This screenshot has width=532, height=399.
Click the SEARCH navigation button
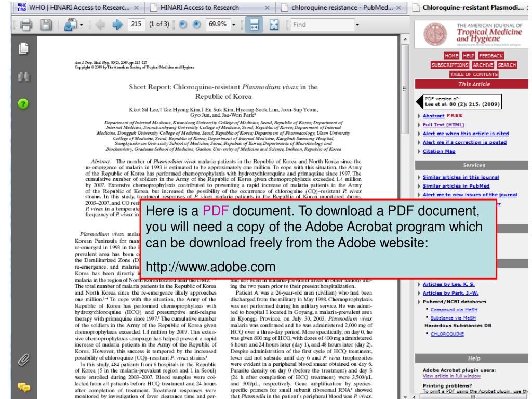[507, 65]
